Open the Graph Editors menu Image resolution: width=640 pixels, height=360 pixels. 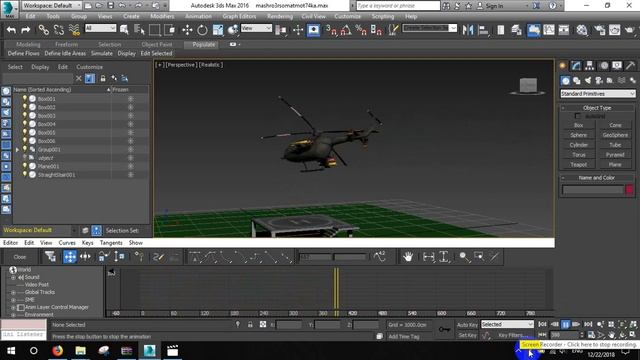pyautogui.click(x=239, y=16)
